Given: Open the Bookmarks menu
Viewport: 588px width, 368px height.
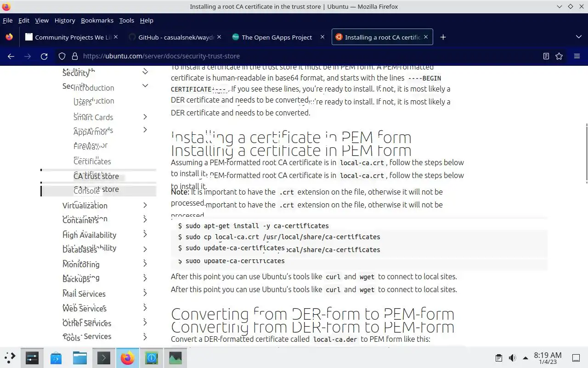Looking at the screenshot, I should [97, 20].
